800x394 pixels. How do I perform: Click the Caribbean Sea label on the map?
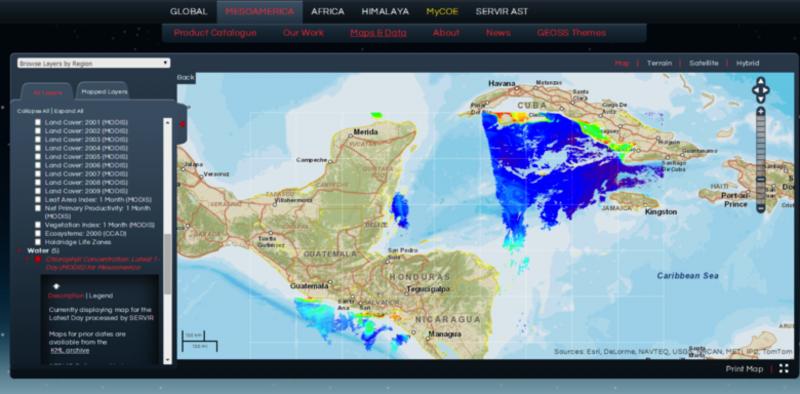tap(687, 276)
